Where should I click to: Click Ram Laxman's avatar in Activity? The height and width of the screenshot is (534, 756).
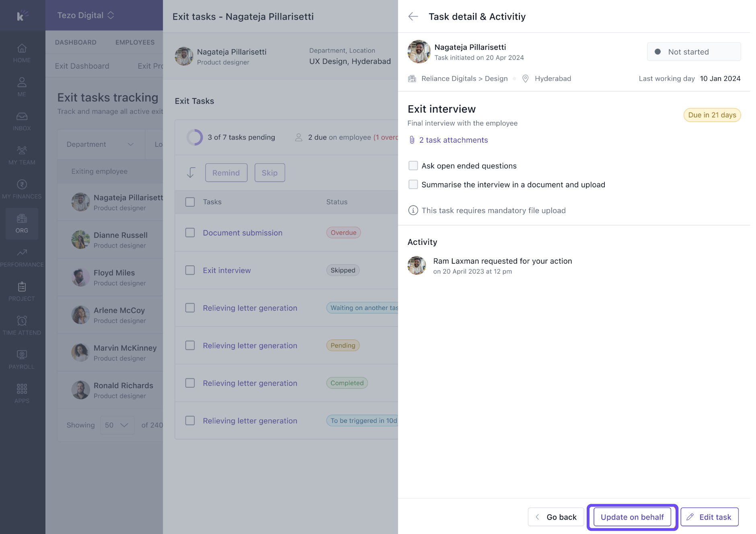(x=417, y=266)
